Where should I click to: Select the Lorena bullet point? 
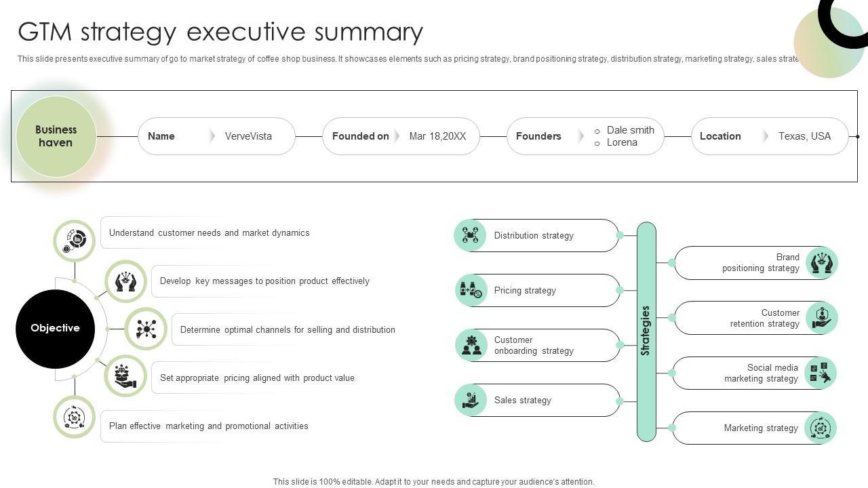click(x=597, y=143)
